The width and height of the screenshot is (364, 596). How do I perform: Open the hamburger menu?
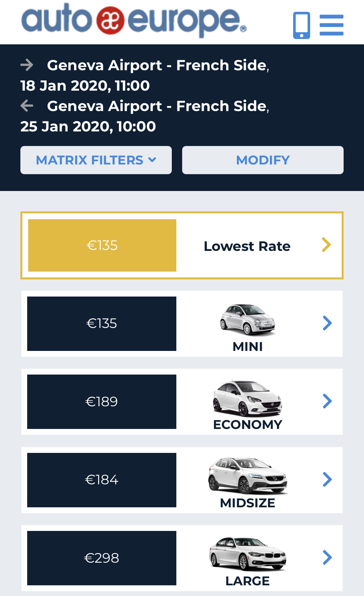click(x=331, y=25)
